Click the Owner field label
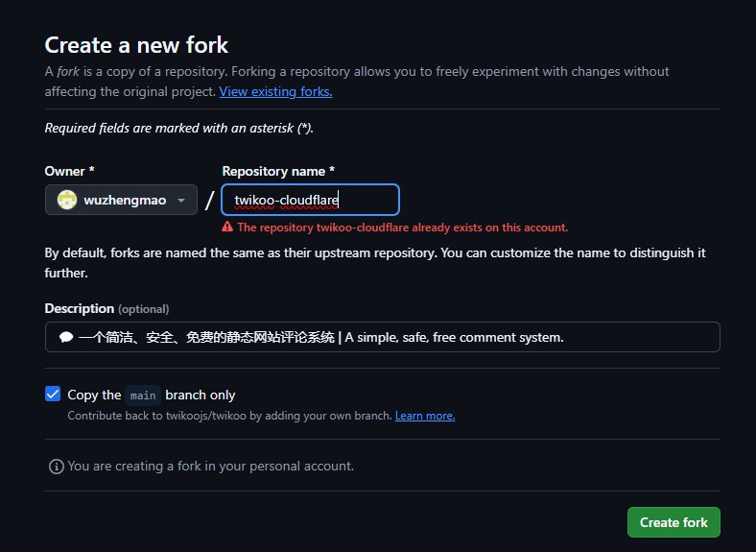 click(69, 171)
